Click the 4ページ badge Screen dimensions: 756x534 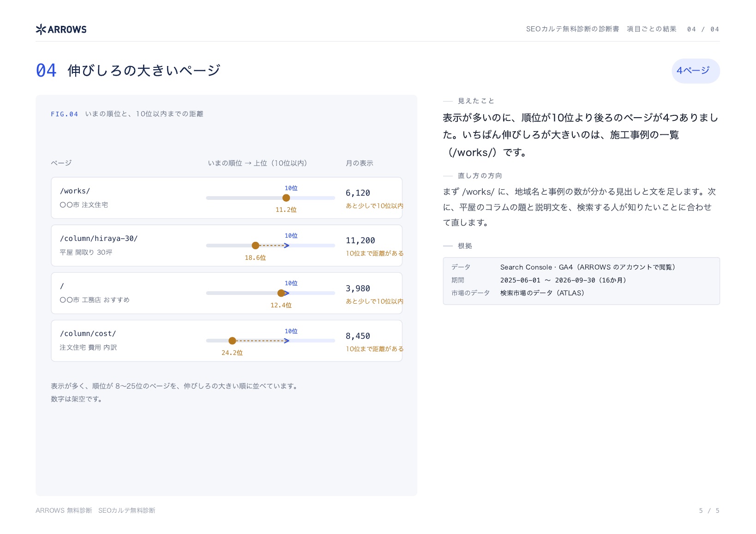[x=696, y=71]
